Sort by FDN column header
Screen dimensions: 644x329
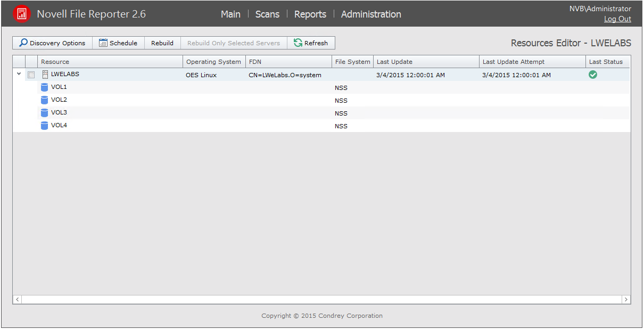[288, 62]
